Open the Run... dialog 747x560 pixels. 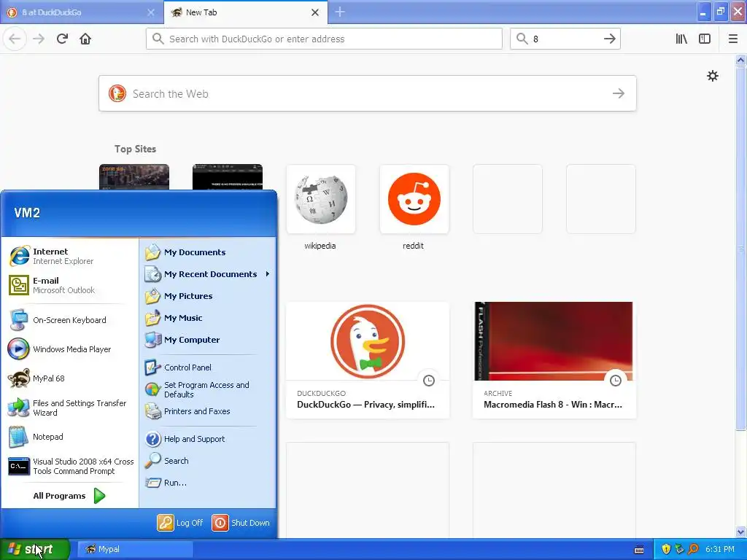tap(208, 483)
